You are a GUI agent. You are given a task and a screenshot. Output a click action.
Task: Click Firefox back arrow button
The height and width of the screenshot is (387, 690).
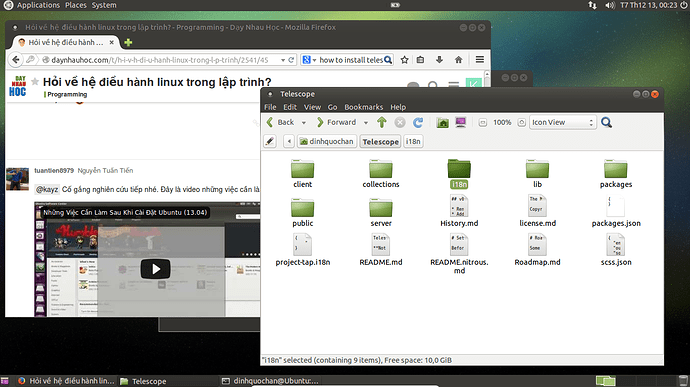[x=16, y=59]
